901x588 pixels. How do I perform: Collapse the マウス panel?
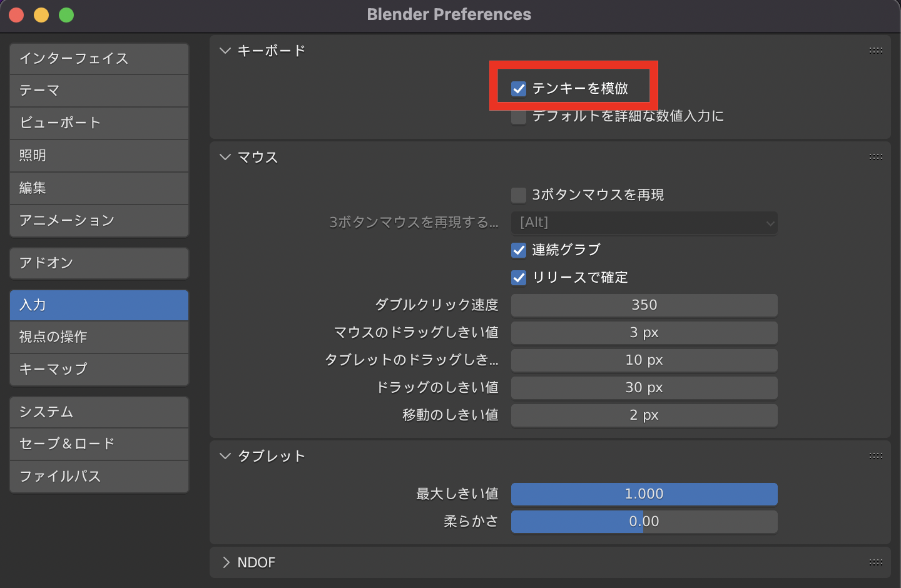click(225, 157)
